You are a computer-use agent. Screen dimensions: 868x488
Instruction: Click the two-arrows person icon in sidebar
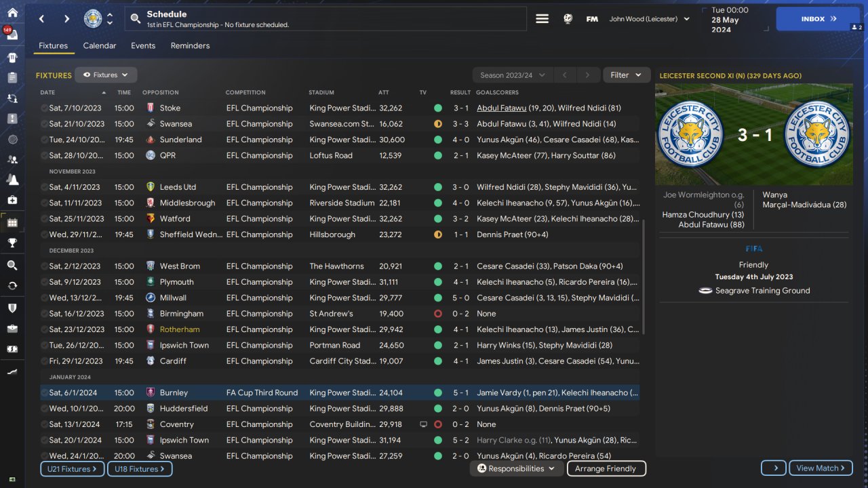12,98
